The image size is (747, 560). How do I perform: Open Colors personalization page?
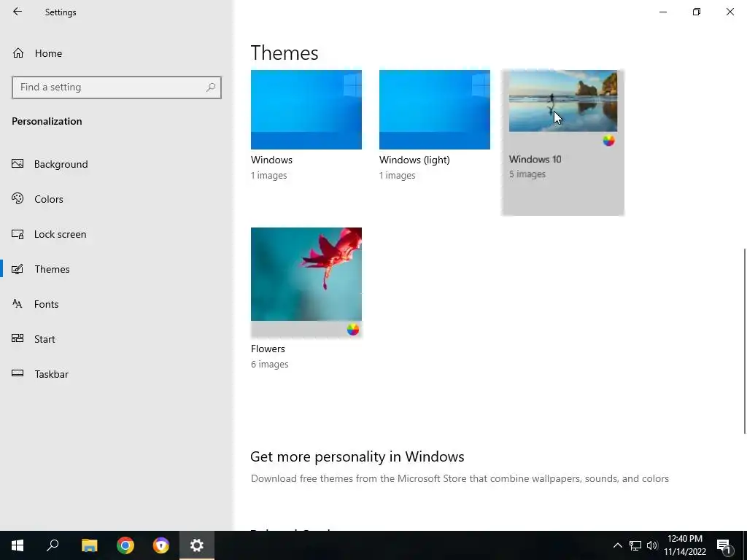(49, 199)
